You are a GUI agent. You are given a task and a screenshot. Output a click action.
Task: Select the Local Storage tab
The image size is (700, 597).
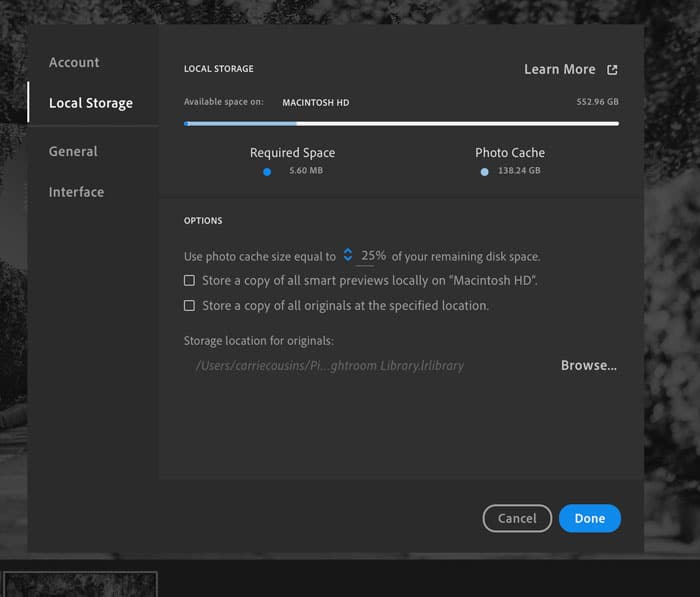click(x=90, y=103)
